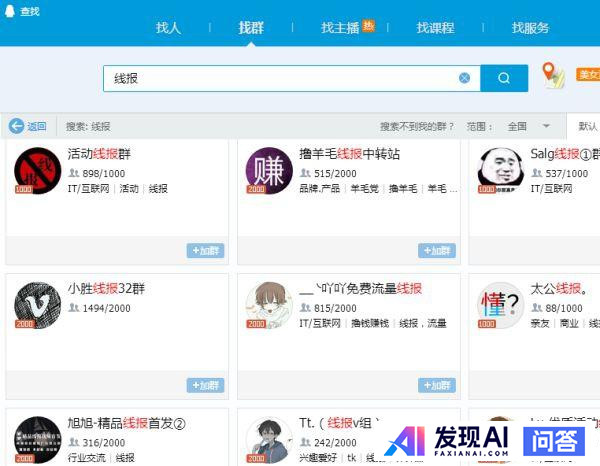Viewport: 600px width, 466px height.
Task: Open the 活动线报群 group title
Action: pos(99,154)
